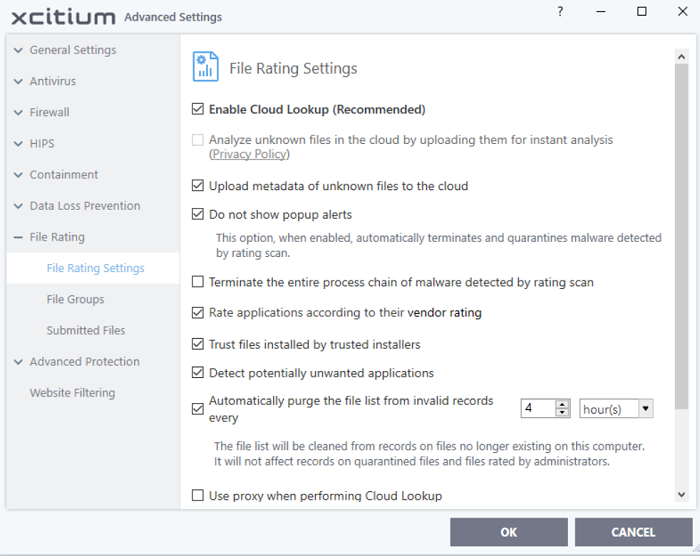This screenshot has height=556, width=700.
Task: Click the File Rating Settings page icon
Action: tap(205, 67)
